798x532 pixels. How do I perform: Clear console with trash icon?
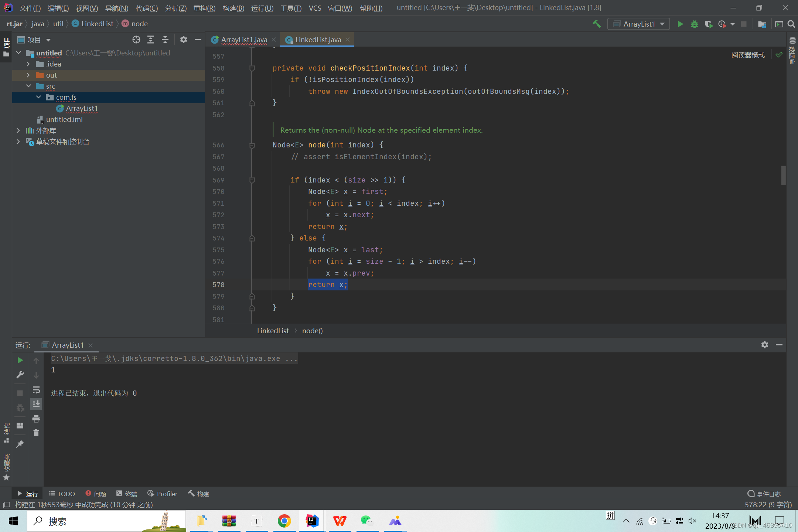click(x=36, y=433)
